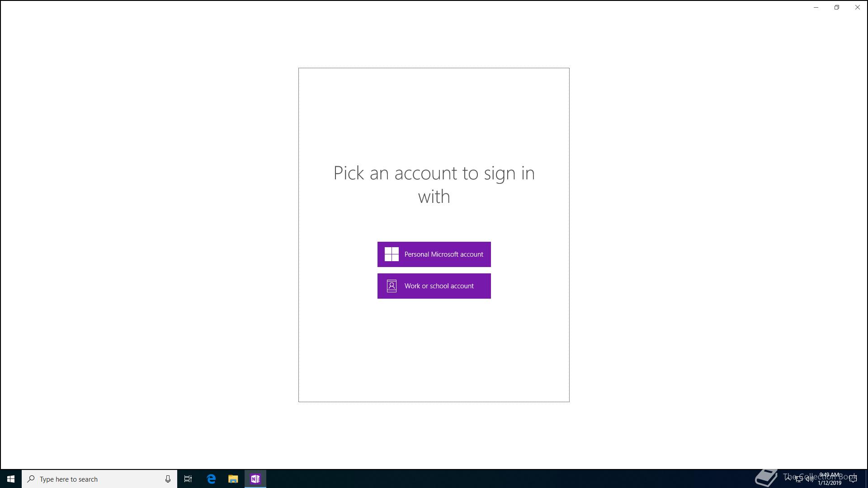Click the search magnifier icon in taskbar
The width and height of the screenshot is (868, 488).
pyautogui.click(x=31, y=479)
